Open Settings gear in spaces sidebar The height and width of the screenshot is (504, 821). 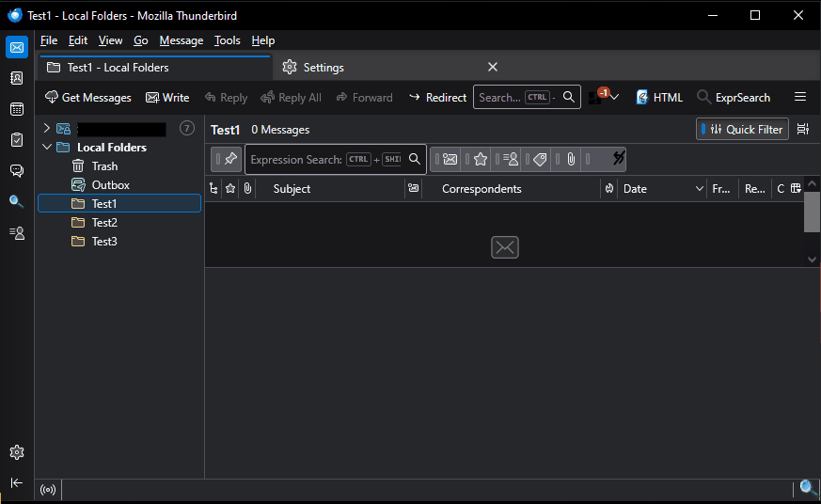coord(17,452)
